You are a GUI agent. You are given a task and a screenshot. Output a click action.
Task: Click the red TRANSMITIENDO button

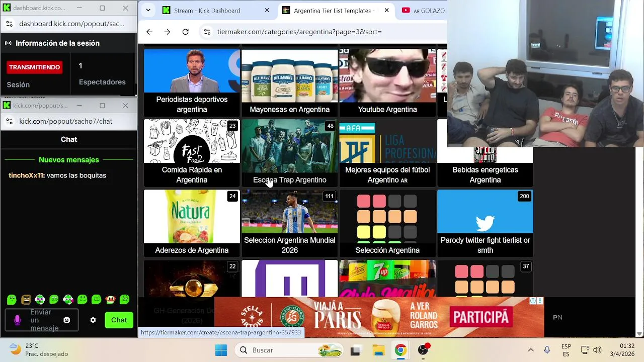34,67
